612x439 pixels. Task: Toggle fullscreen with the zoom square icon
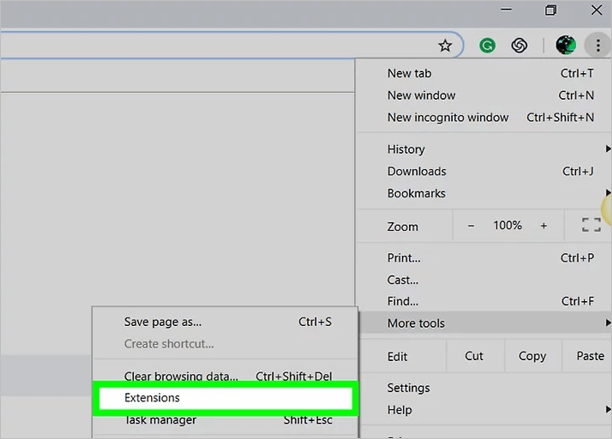click(591, 226)
